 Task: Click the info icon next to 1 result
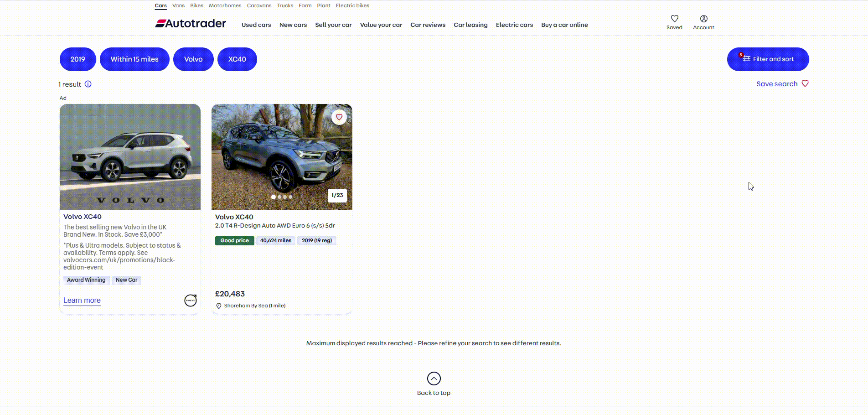tap(88, 84)
